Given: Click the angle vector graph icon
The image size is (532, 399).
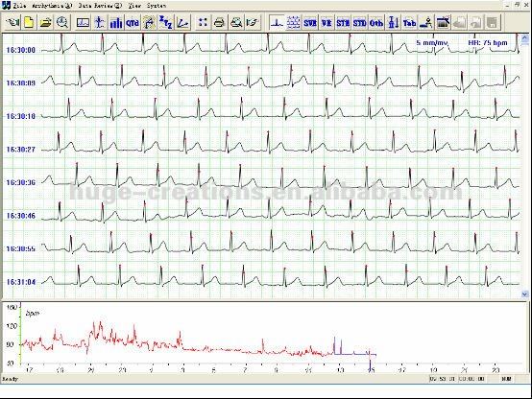Looking at the screenshot, I should 182,22.
